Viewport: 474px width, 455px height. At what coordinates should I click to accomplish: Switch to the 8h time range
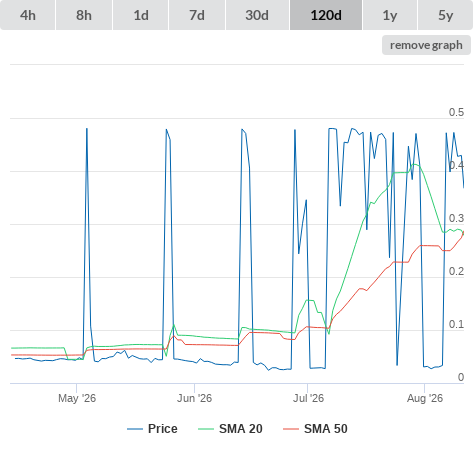(84, 15)
